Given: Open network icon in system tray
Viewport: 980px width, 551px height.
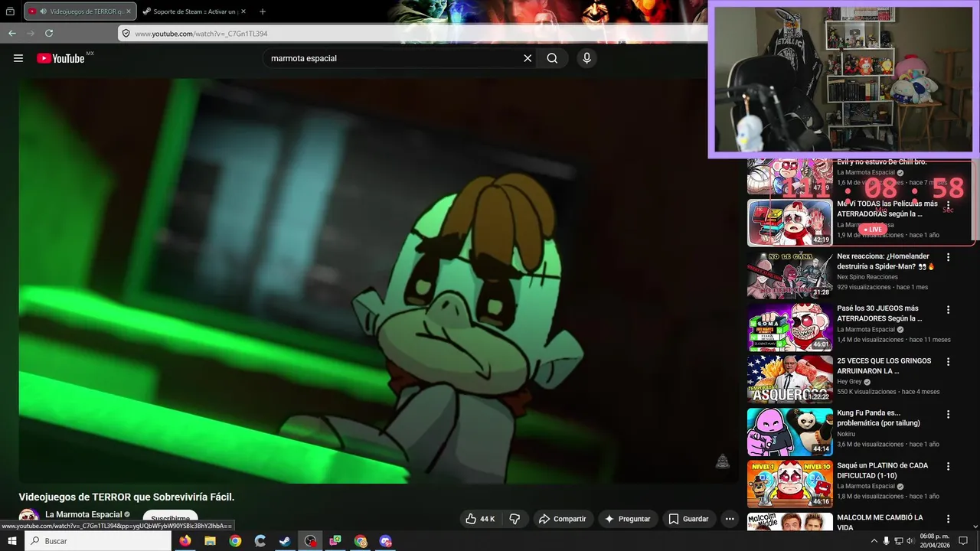Looking at the screenshot, I should tap(899, 541).
